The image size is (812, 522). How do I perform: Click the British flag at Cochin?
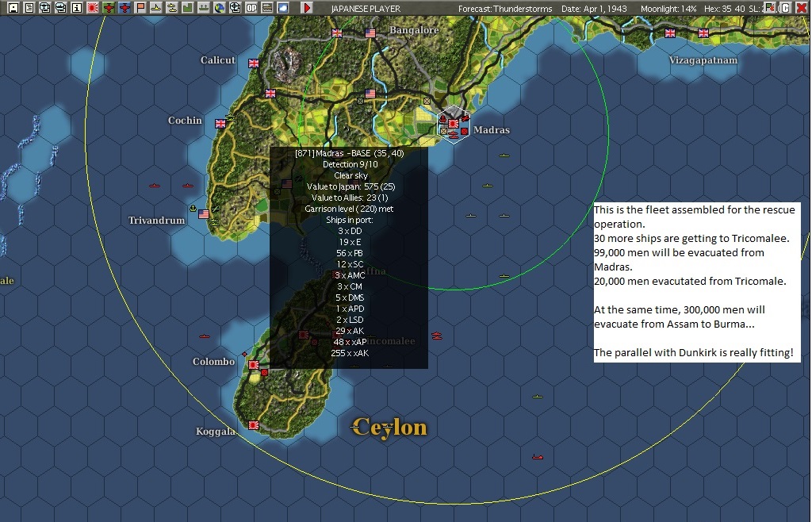(x=220, y=124)
